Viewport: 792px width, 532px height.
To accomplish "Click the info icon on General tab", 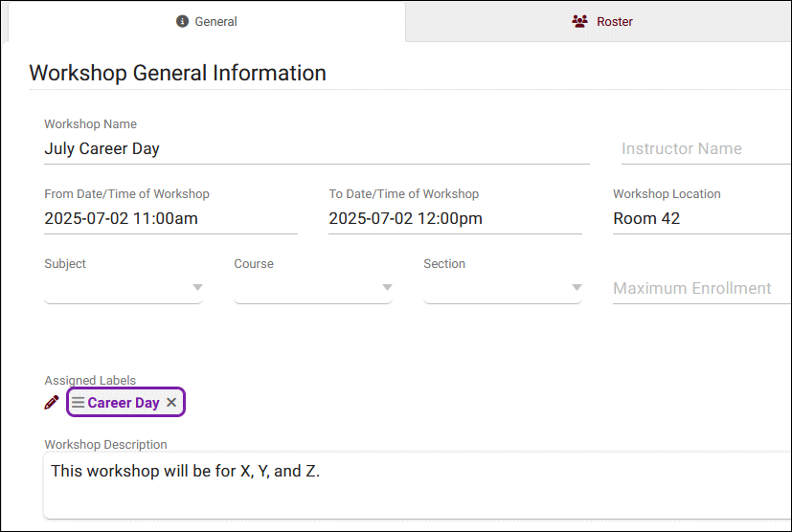I will point(183,21).
